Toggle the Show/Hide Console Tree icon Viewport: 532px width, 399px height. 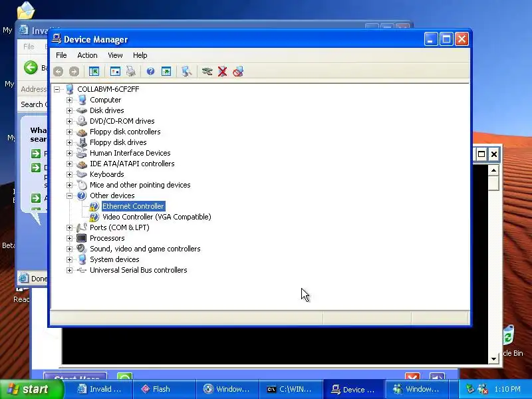pos(94,71)
